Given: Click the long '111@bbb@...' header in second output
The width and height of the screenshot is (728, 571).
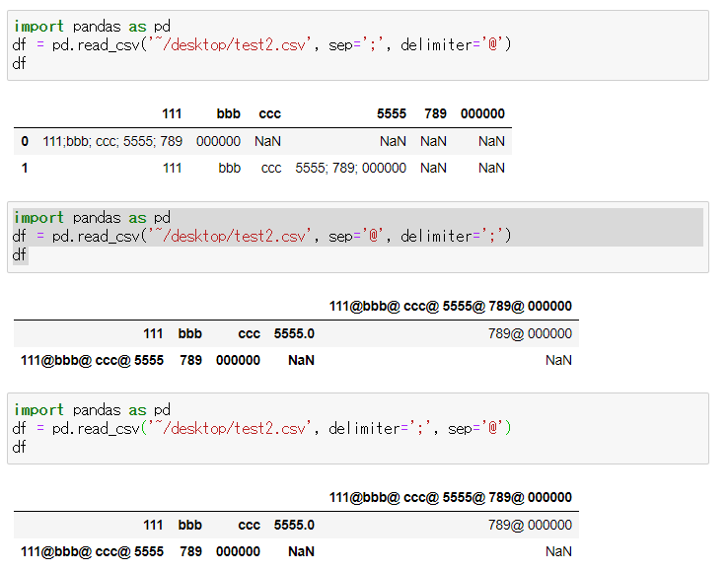Looking at the screenshot, I should point(450,307).
